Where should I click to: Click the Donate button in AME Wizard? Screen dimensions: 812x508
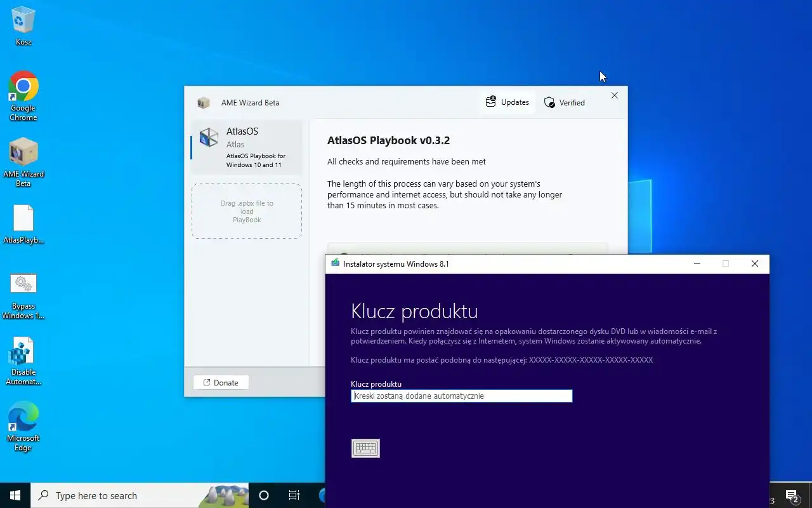[x=221, y=382]
